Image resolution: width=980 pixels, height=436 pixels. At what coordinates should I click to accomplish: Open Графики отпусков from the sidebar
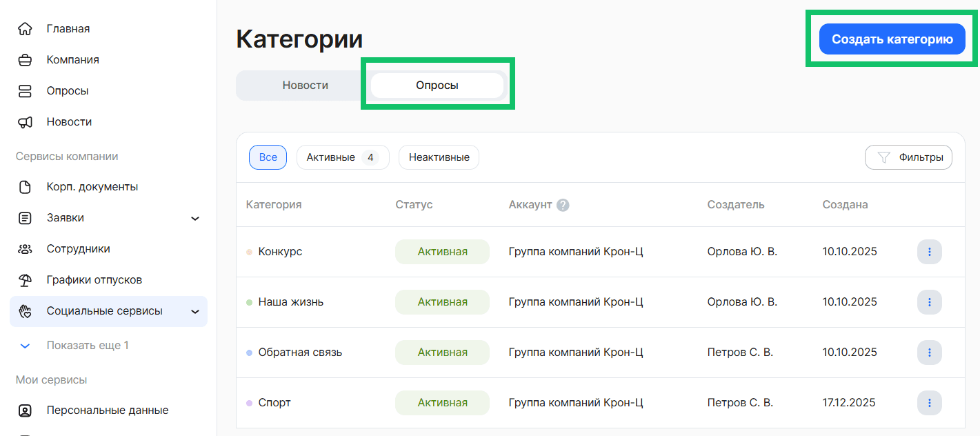click(x=26, y=279)
